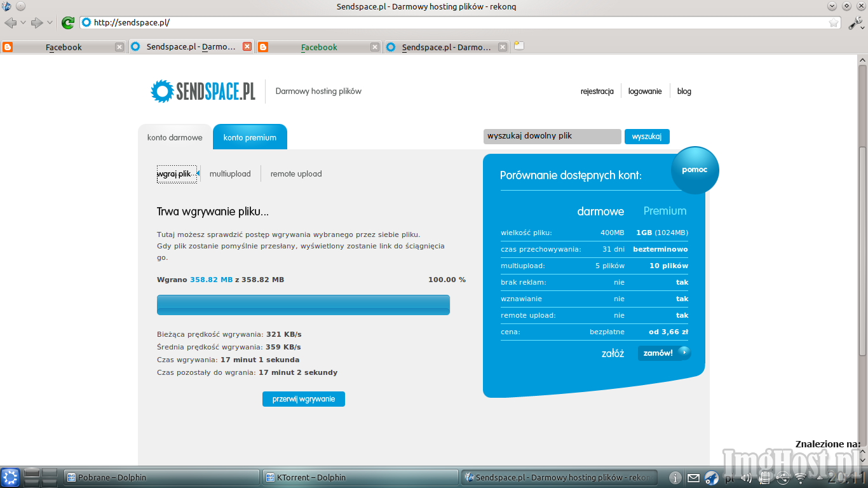Open the forward history dropdown arrow
868x488 pixels.
pyautogui.click(x=49, y=23)
